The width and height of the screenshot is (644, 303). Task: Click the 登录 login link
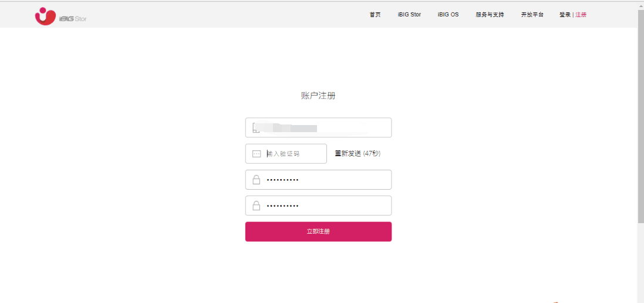(x=565, y=15)
